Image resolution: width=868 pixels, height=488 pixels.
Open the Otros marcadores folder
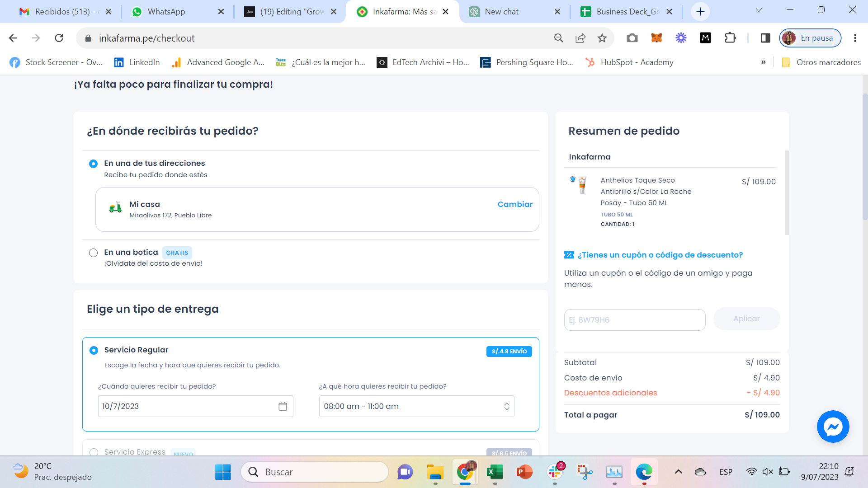[x=821, y=62]
